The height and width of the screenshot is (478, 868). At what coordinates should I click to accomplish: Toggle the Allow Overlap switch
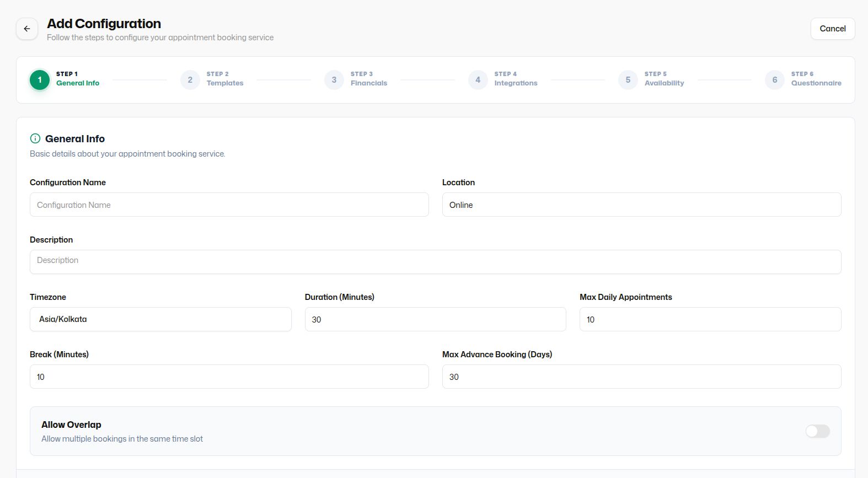tap(818, 431)
